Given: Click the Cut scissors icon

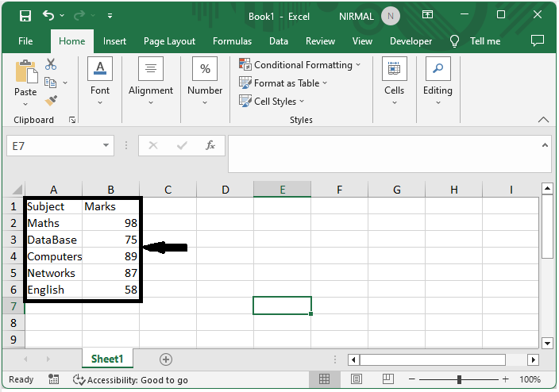Looking at the screenshot, I should pos(51,65).
